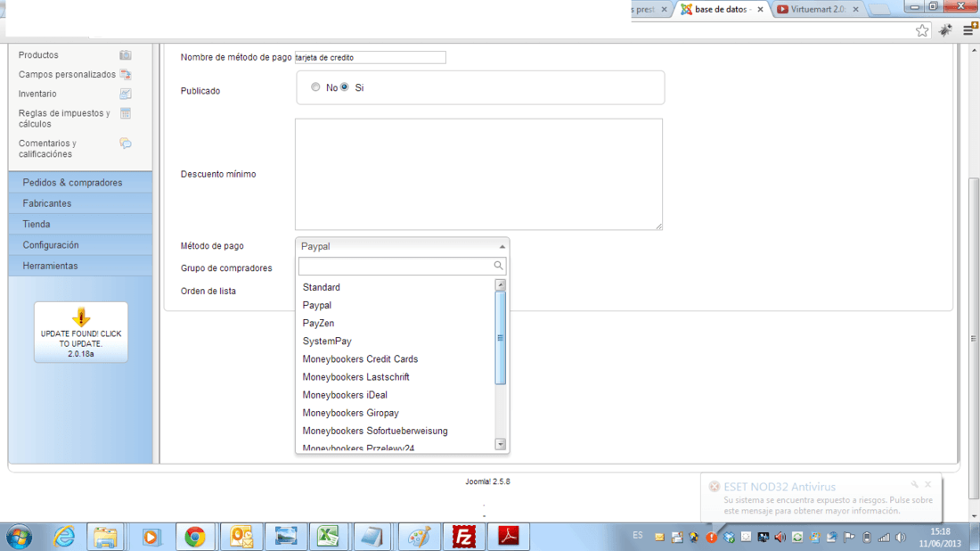This screenshot has width=980, height=551.
Task: Open the Windows Start button
Action: (20, 537)
